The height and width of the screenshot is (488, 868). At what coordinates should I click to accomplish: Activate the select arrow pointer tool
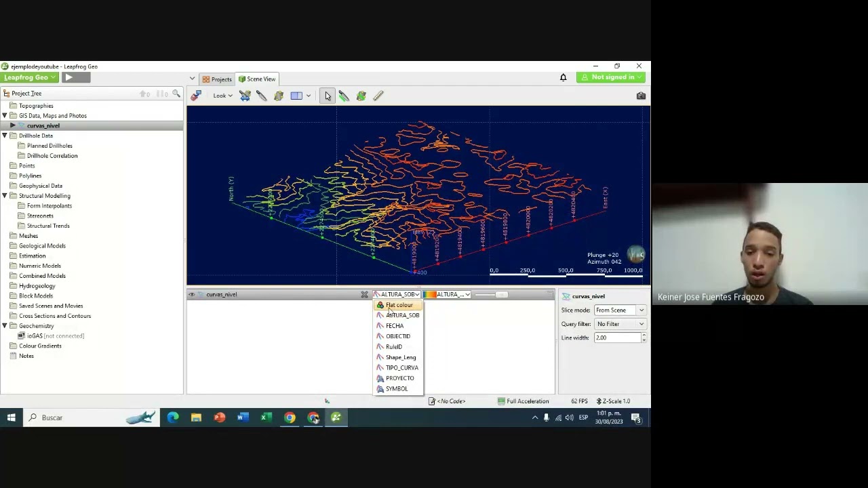(x=328, y=96)
